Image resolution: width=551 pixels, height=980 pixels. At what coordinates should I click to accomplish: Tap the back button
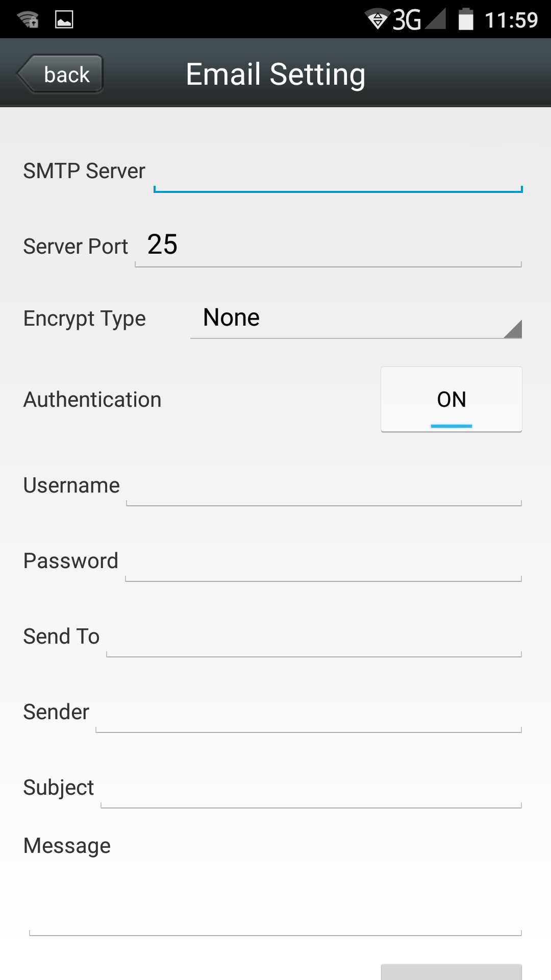click(x=61, y=75)
